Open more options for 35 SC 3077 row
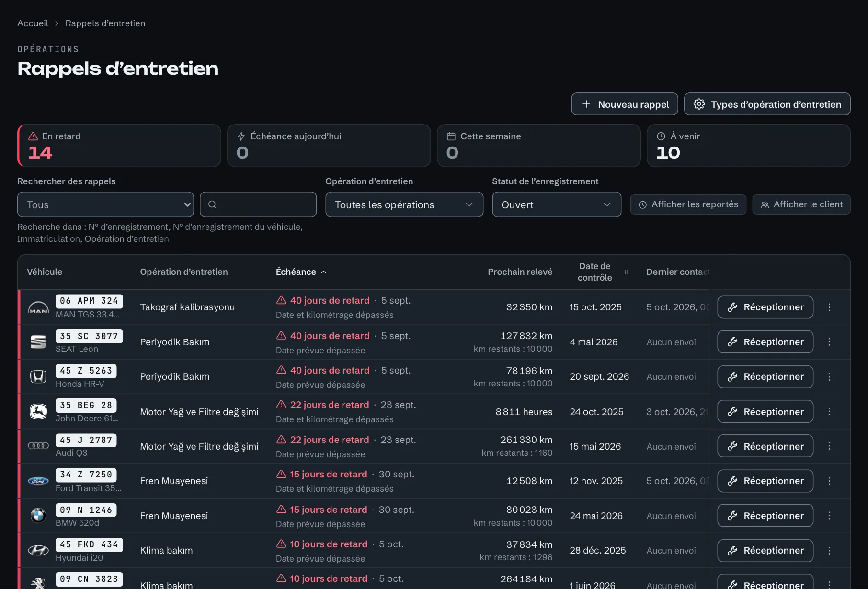 click(829, 342)
